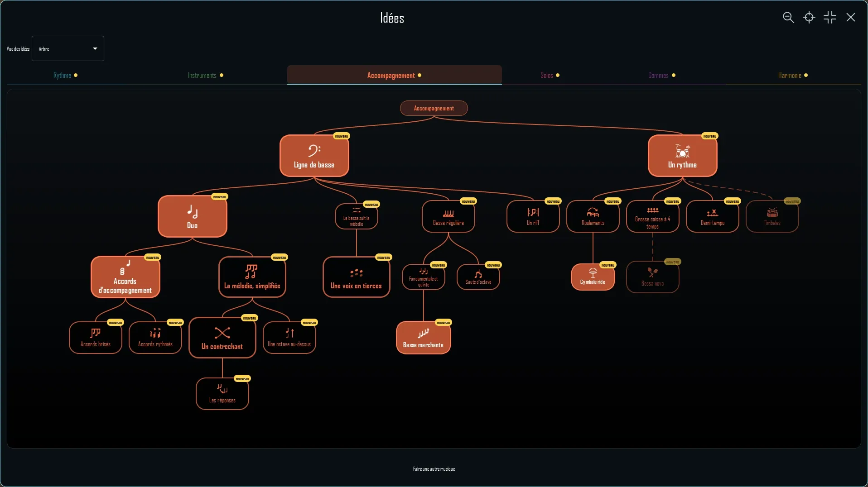The image size is (868, 487).
Task: Choose La mélodie, simplifiée node
Action: click(252, 277)
